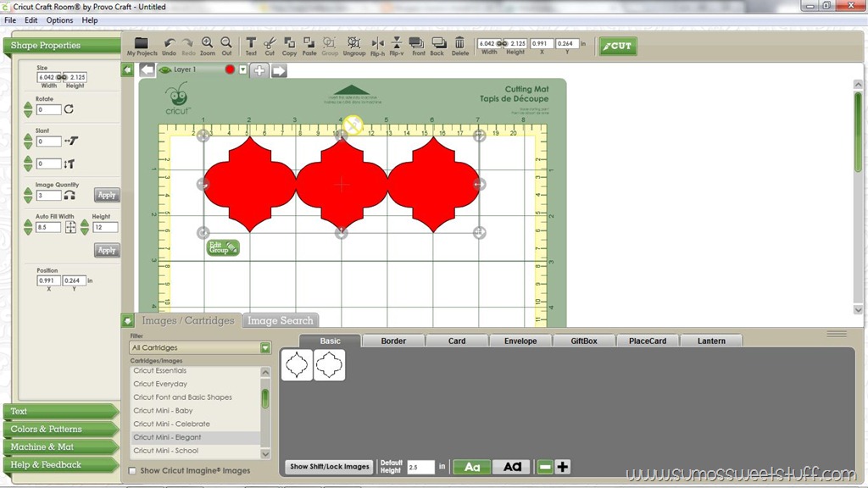Click the Copy toolbar icon
The width and height of the screenshot is (868, 488).
pyautogui.click(x=289, y=46)
